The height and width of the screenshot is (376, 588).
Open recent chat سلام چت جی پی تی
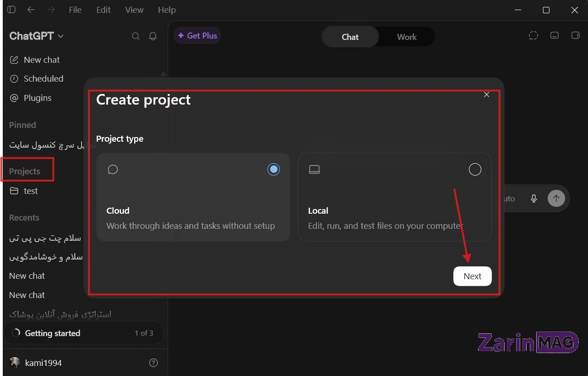45,238
